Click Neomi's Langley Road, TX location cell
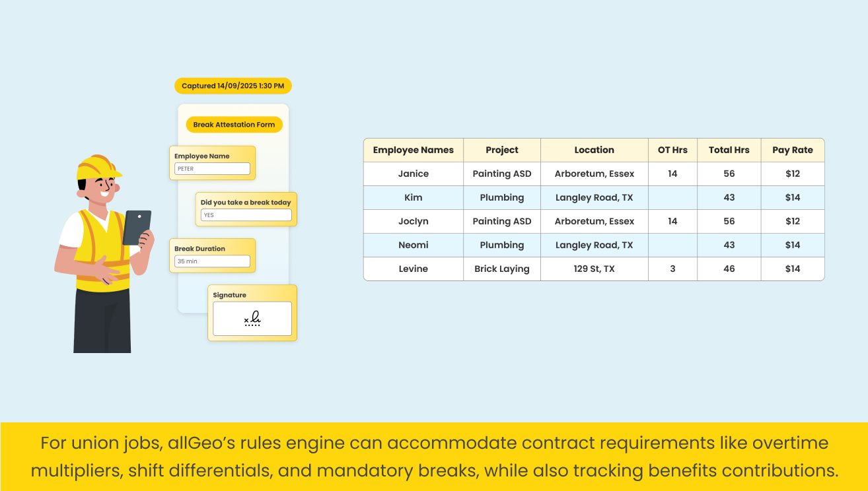This screenshot has width=868, height=491. (594, 245)
